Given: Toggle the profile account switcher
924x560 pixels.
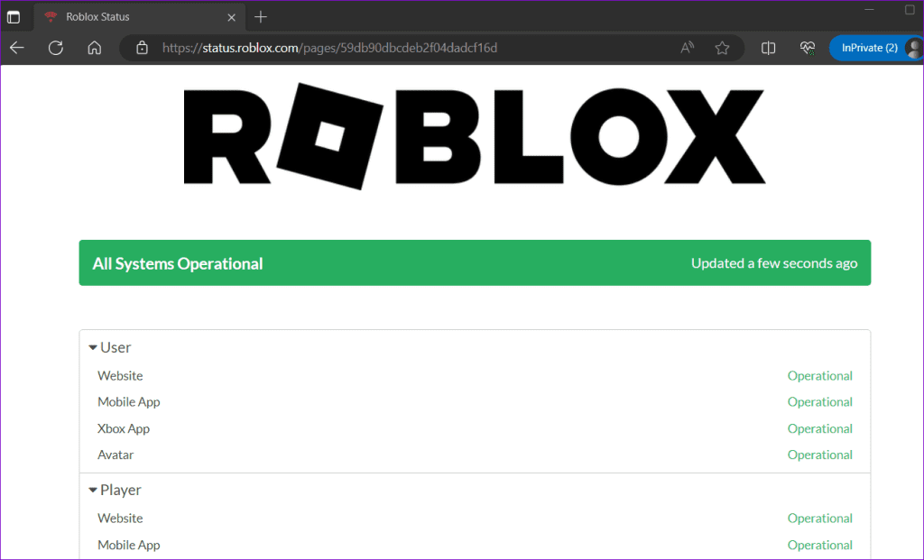Looking at the screenshot, I should [x=915, y=48].
